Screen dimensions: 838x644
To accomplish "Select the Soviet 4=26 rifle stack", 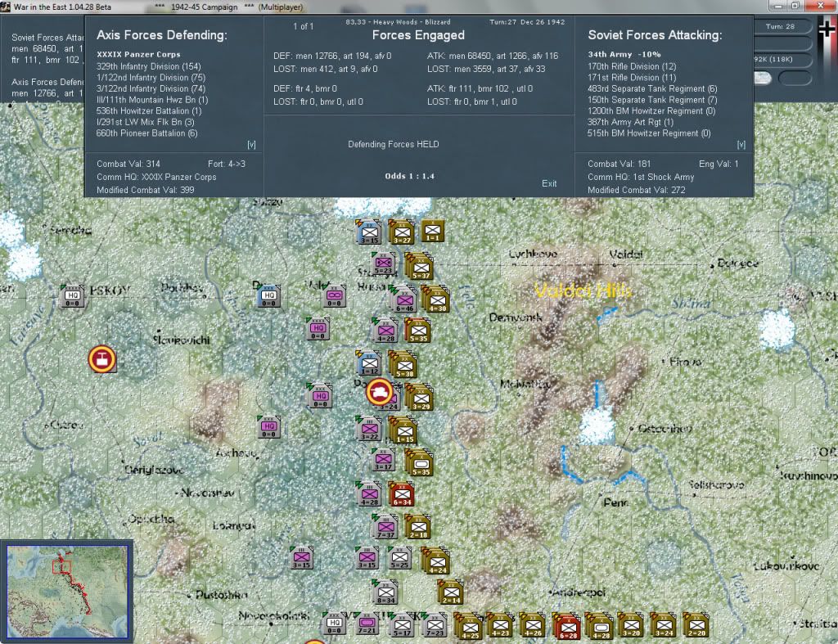I will click(532, 624).
